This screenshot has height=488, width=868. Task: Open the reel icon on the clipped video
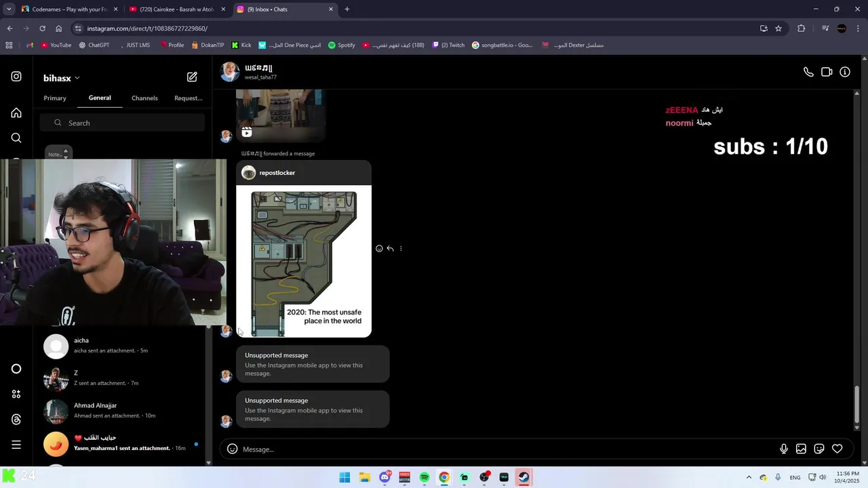pyautogui.click(x=247, y=132)
